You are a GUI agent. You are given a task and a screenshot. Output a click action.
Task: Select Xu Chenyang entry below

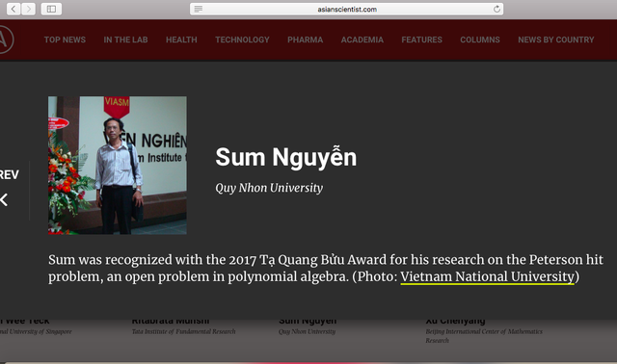coord(455,321)
